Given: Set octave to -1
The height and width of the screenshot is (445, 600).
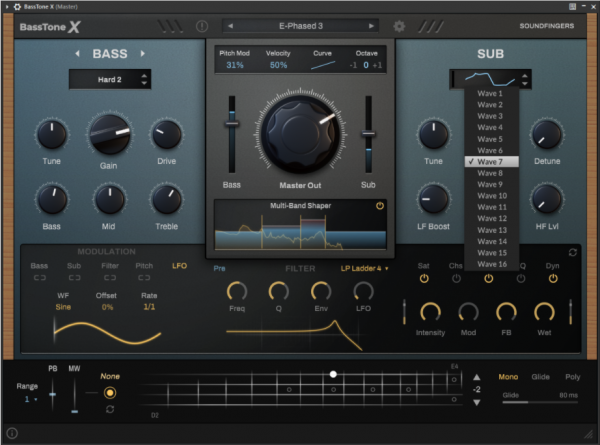Looking at the screenshot, I should point(353,65).
